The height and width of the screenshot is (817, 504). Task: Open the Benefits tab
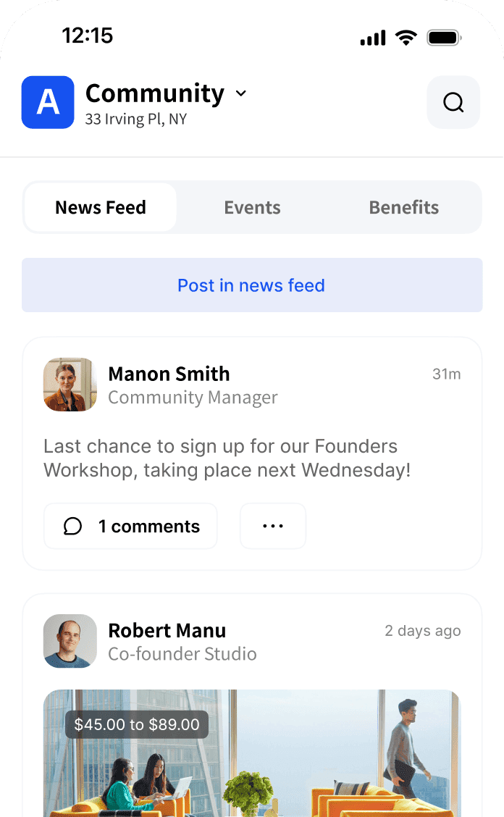pos(403,207)
